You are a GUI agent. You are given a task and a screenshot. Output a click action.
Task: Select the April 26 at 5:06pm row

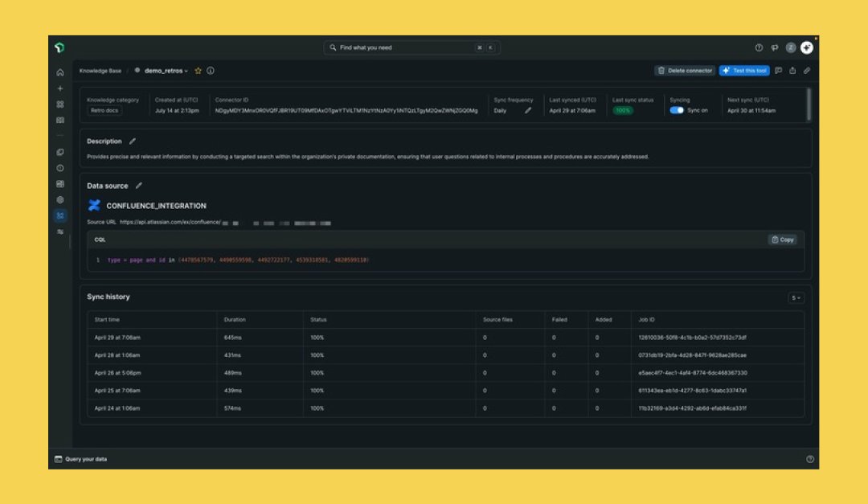point(445,373)
